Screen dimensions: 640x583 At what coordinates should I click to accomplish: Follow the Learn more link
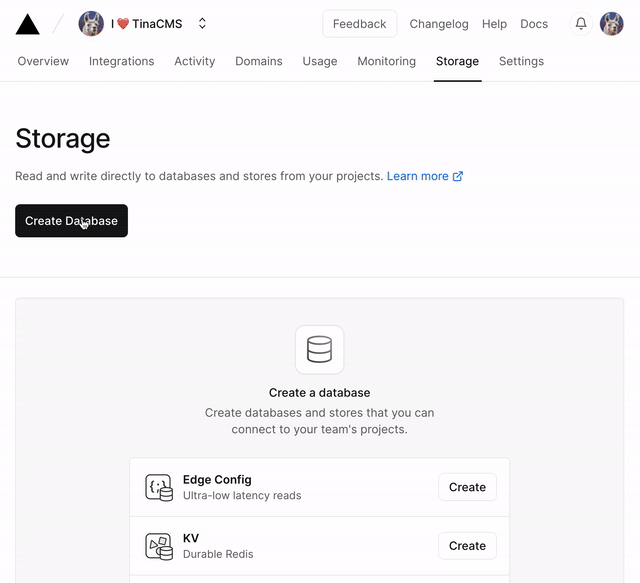tap(425, 176)
